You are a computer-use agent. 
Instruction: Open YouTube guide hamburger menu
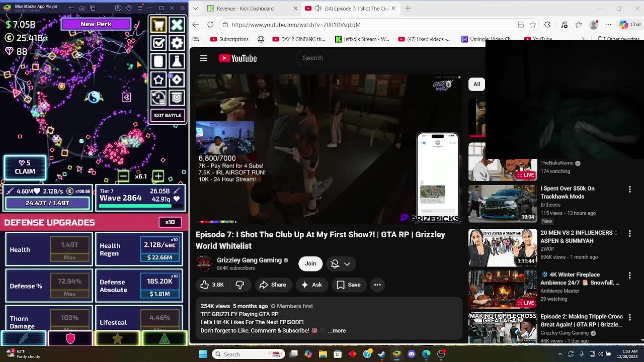click(x=204, y=58)
